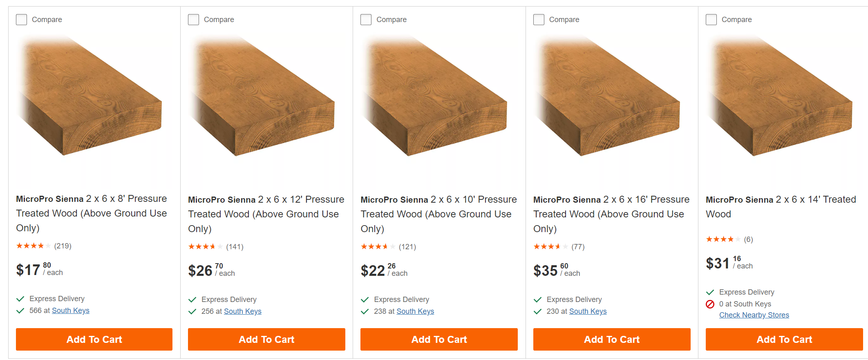Tick Compare checkbox on 2 x 6 x 12' product
Viewport: 868px width, 360px height.
point(194,20)
